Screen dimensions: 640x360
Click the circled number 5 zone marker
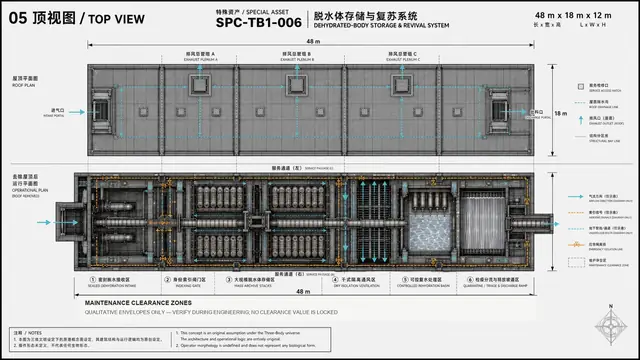click(x=405, y=280)
